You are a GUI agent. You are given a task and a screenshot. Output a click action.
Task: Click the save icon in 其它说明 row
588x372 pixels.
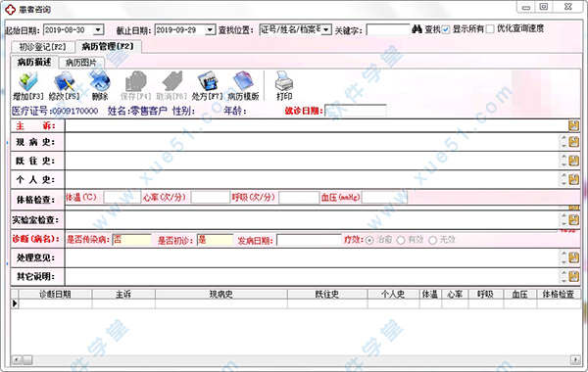573,276
